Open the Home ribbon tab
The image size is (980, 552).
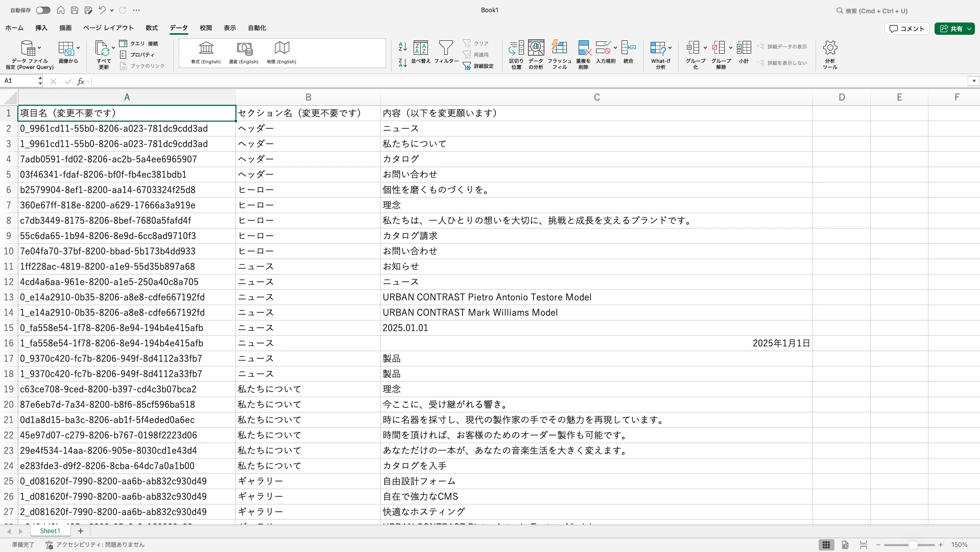point(14,28)
